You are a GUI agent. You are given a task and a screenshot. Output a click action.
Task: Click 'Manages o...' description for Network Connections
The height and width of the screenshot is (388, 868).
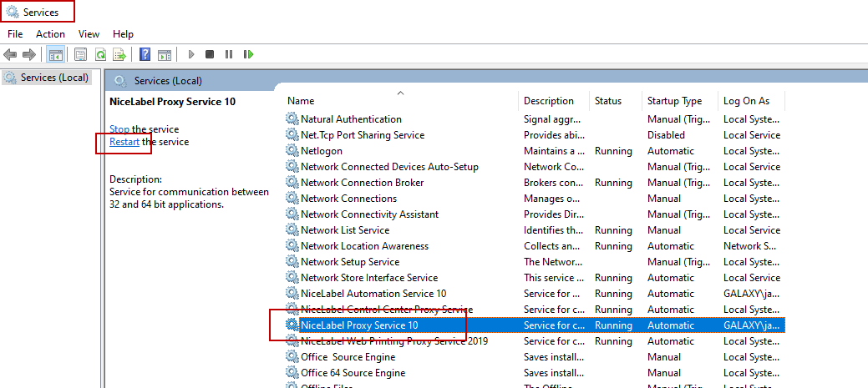coord(551,199)
